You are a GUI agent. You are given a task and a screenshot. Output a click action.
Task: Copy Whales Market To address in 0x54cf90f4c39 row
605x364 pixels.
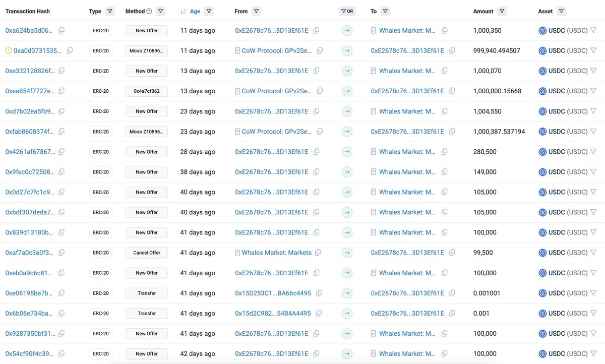(444, 353)
